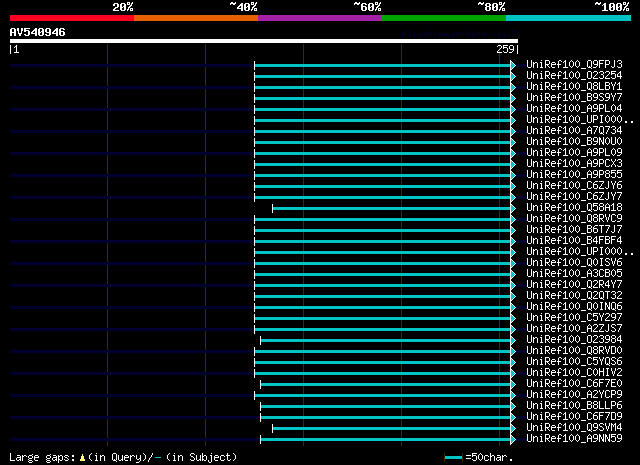Select the UniRef100_Q0INQ6 label
The height and width of the screenshot is (465, 640).
pyautogui.click(x=574, y=307)
